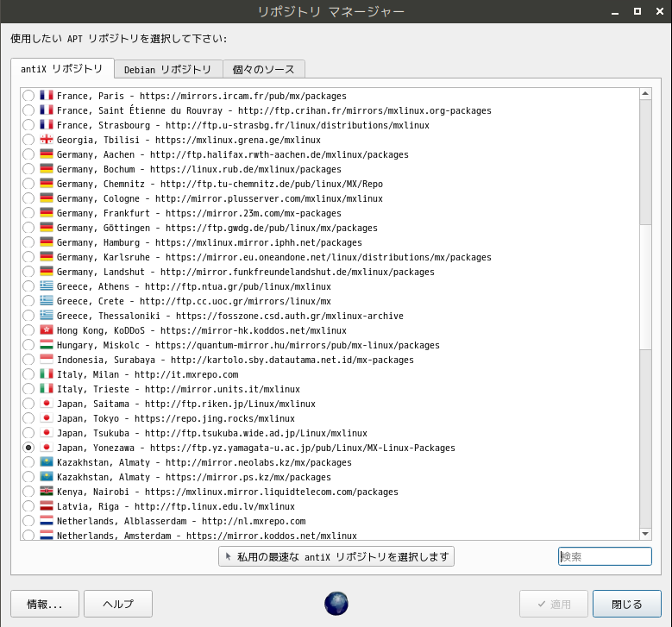Select the France, Paris mirror radio button
The height and width of the screenshot is (627, 672).
(x=28, y=96)
